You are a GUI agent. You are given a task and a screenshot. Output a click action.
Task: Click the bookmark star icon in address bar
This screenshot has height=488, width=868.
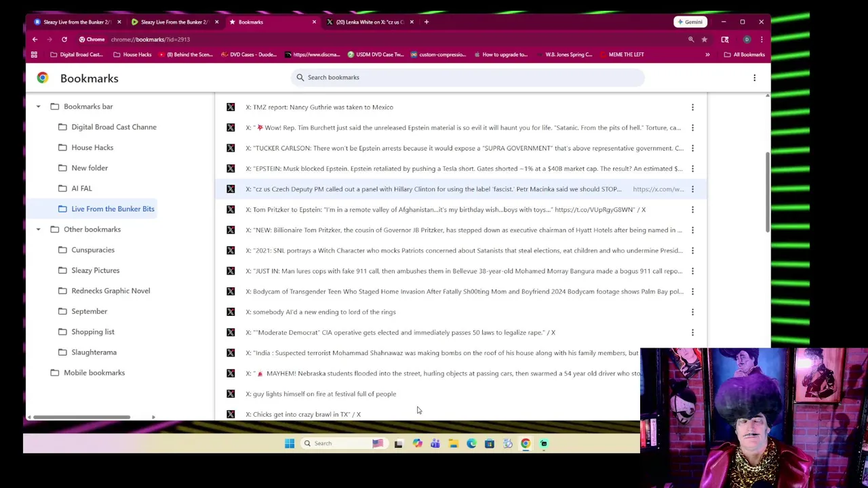click(705, 39)
